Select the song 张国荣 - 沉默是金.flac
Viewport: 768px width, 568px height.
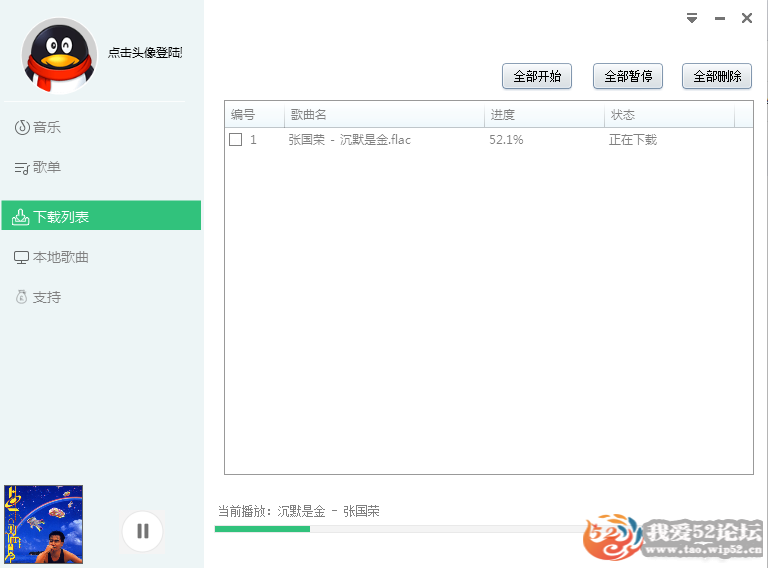tap(349, 140)
